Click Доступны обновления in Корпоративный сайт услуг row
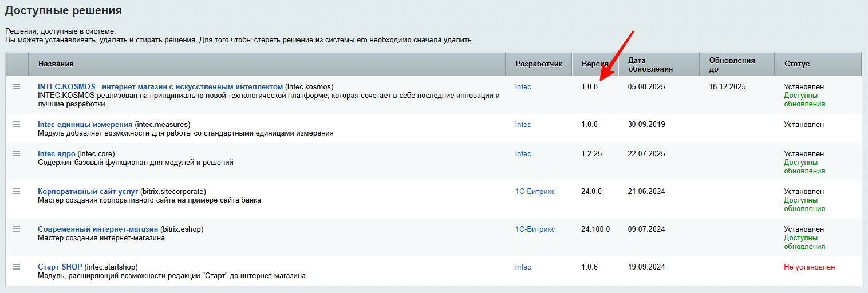This screenshot has width=868, height=293. click(804, 204)
